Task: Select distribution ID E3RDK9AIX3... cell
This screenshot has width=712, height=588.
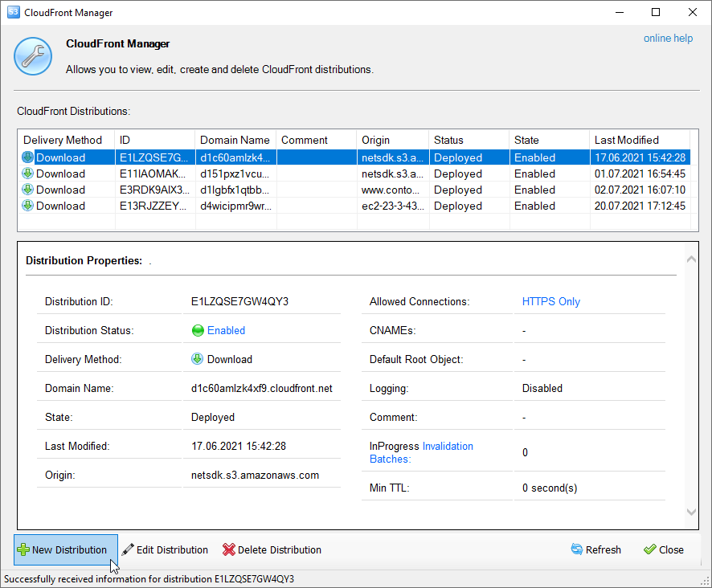Action: [155, 190]
